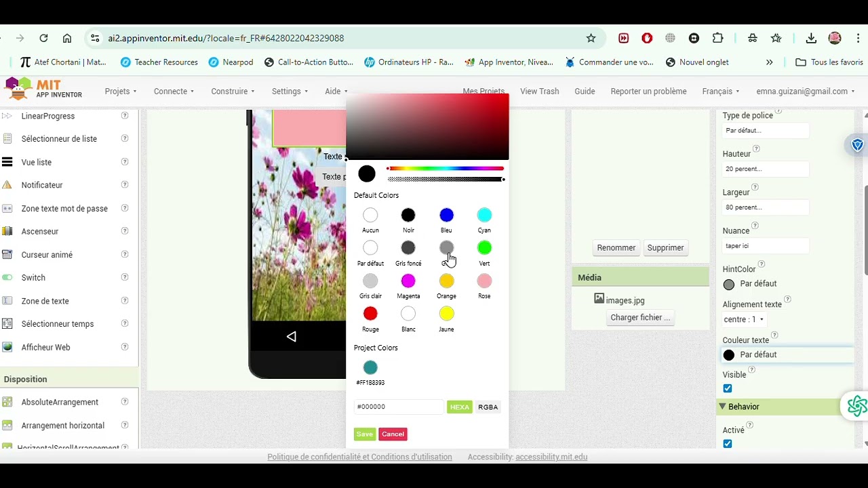868x488 pixels.
Task: Save the selected color
Action: click(365, 434)
